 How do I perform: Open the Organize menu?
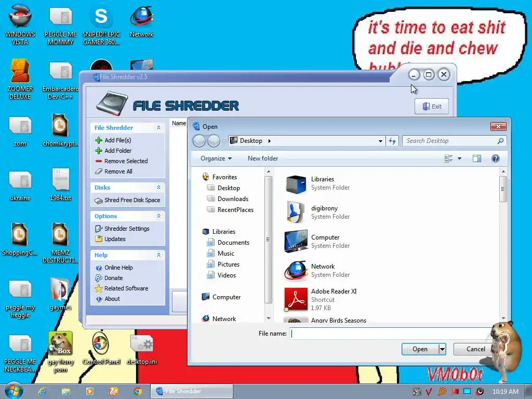(216, 158)
